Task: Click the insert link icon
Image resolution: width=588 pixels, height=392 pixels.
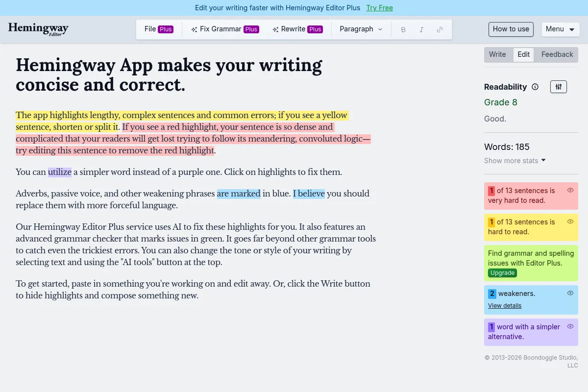Action: [x=440, y=29]
